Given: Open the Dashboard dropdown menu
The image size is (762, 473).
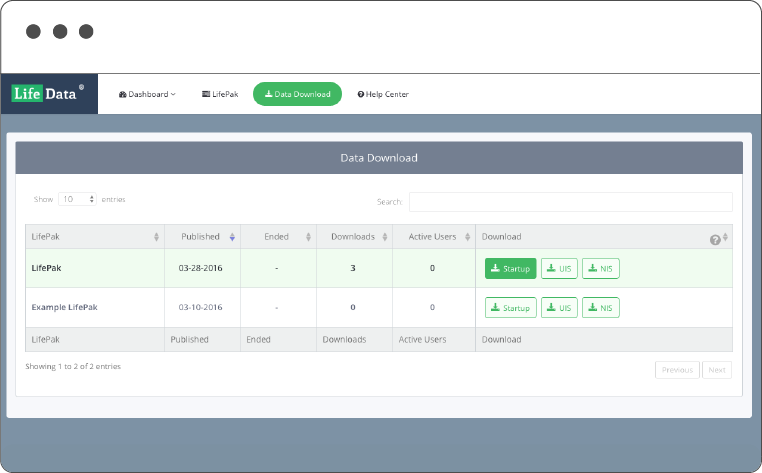Looking at the screenshot, I should click(147, 94).
